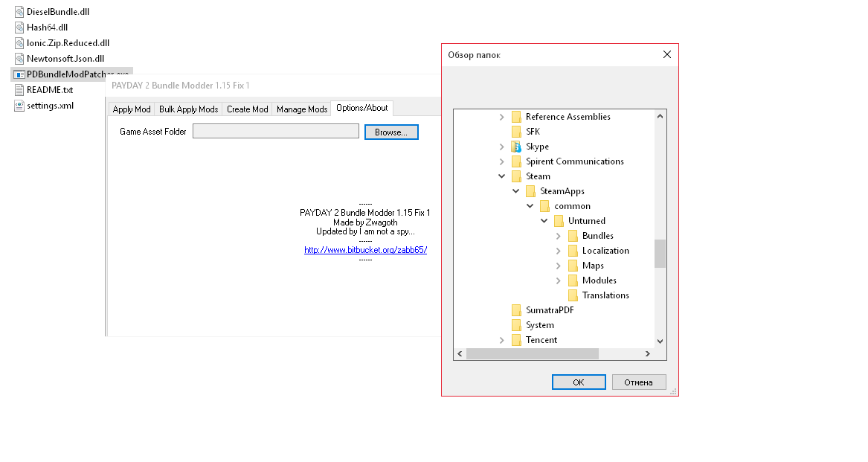Viewport: 868px width, 462px height.
Task: Select the "Spirent Communications" folder name
Action: (x=575, y=161)
